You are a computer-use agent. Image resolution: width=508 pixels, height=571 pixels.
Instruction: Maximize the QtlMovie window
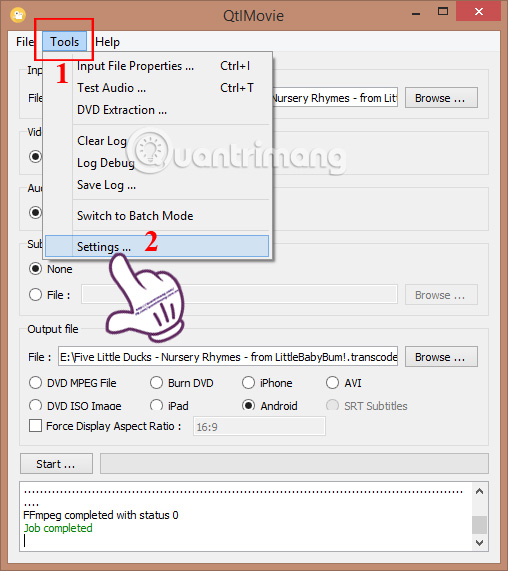coord(442,12)
